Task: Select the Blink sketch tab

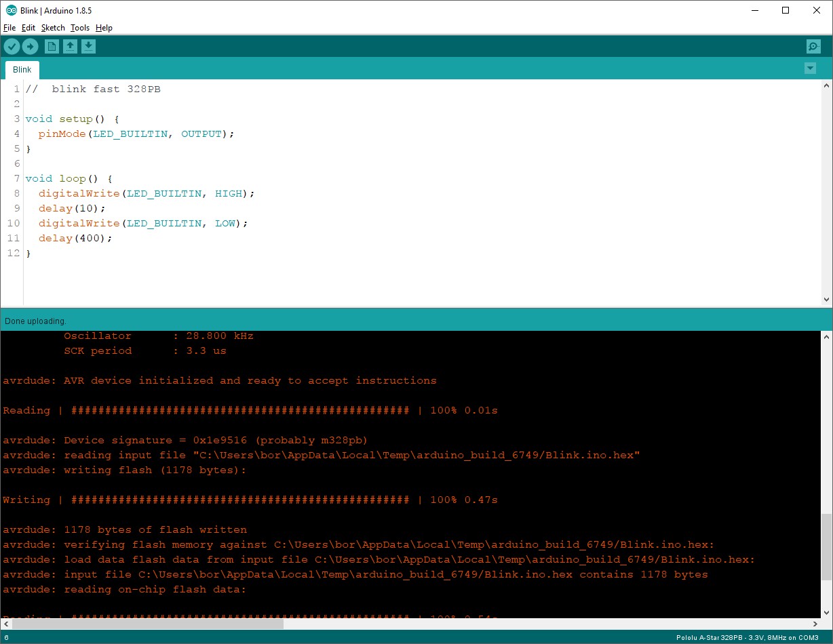Action: click(22, 70)
